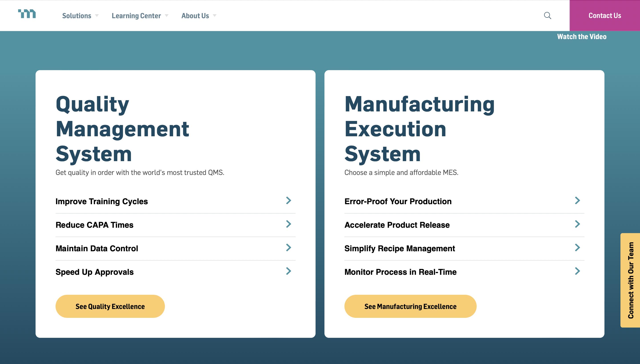Expand the Learning Center dropdown arrow

coord(166,16)
